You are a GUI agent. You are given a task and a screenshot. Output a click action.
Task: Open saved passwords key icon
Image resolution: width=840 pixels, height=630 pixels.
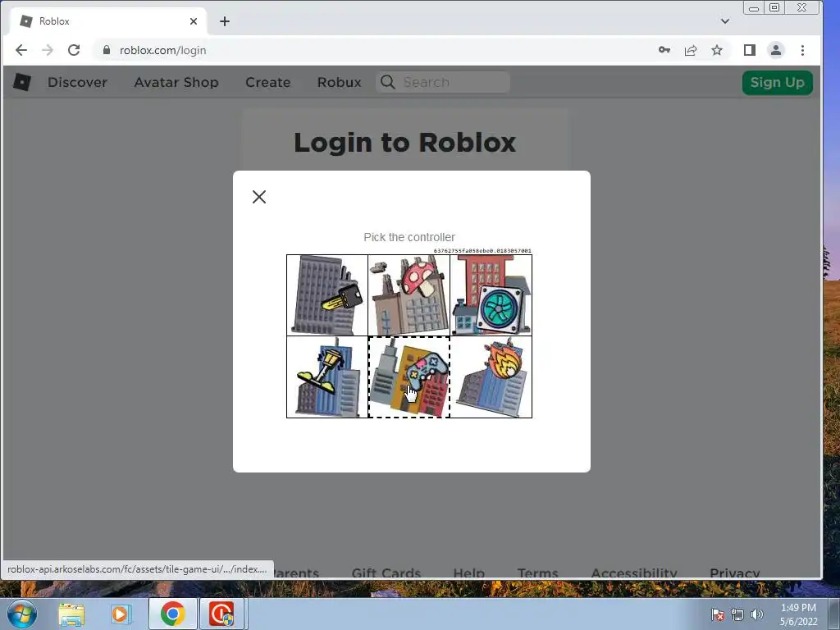point(664,50)
